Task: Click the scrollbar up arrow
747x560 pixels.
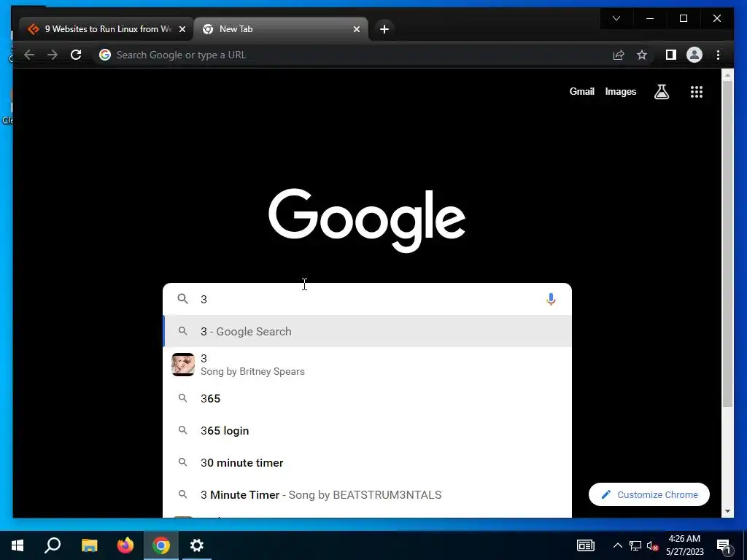Action: 727,75
